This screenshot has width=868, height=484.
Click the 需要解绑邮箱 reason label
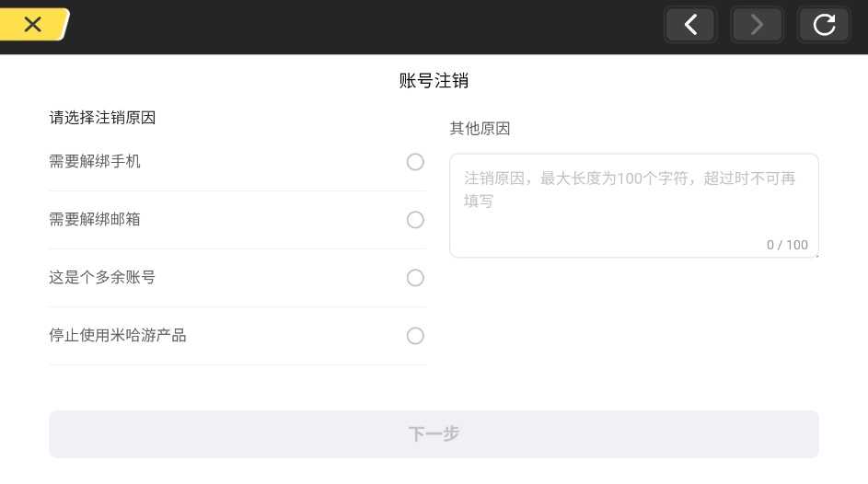(x=95, y=220)
